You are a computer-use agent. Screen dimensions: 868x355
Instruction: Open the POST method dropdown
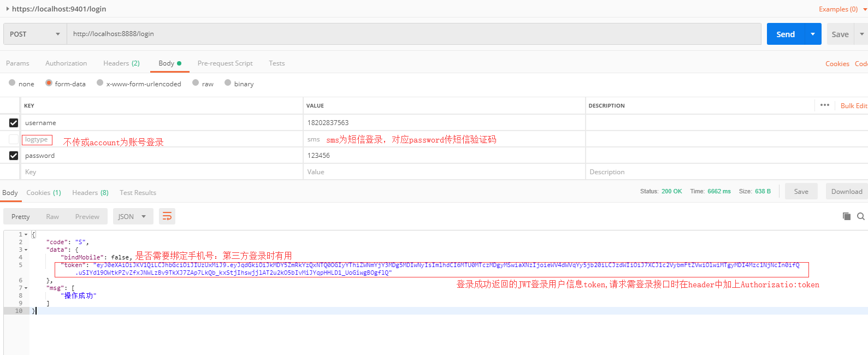point(35,34)
